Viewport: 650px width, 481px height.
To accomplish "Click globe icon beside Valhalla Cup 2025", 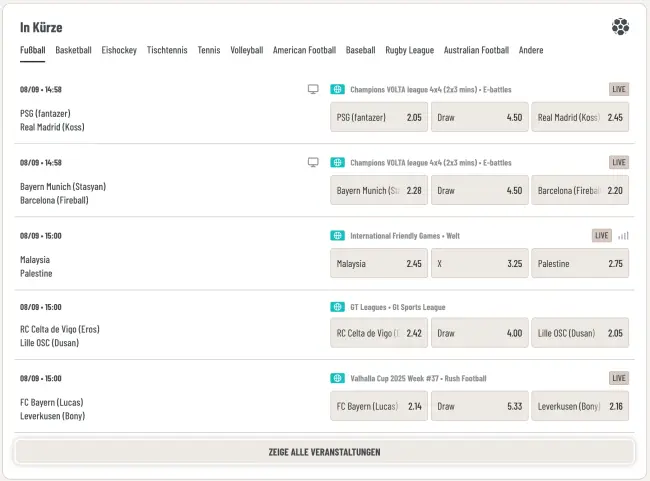I will pyautogui.click(x=338, y=378).
